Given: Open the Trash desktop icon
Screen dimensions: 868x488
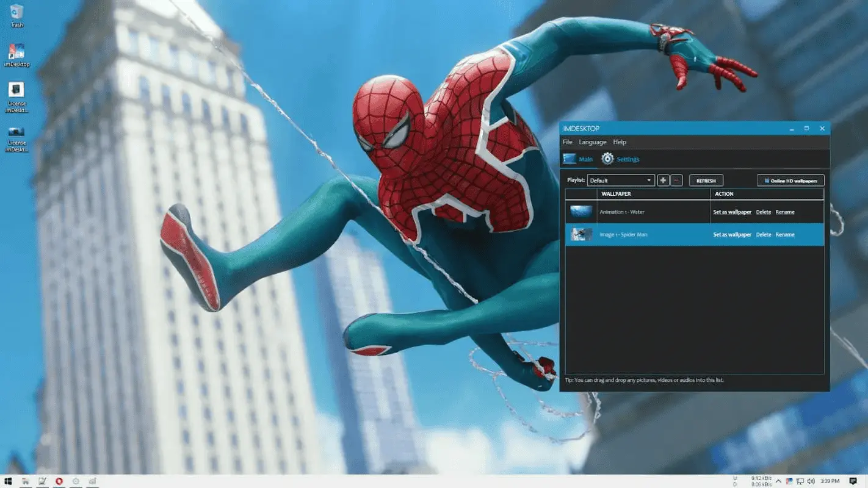Looking at the screenshot, I should (16, 15).
